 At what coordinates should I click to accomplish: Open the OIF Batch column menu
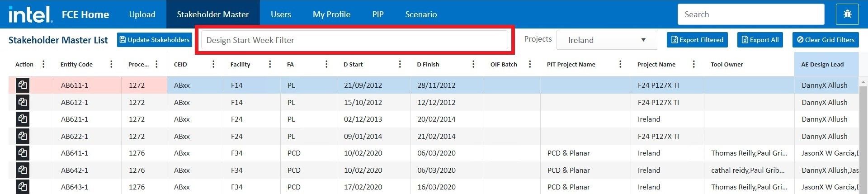(530, 64)
